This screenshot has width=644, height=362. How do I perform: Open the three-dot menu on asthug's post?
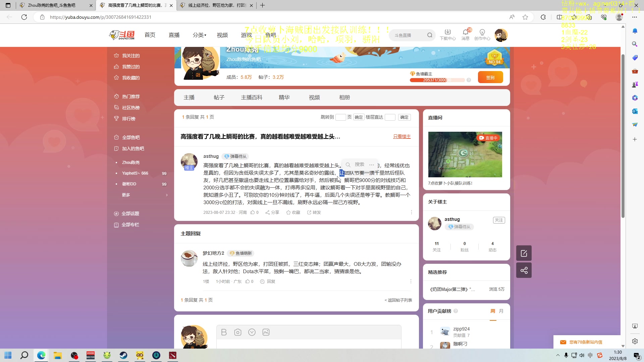[x=412, y=213]
